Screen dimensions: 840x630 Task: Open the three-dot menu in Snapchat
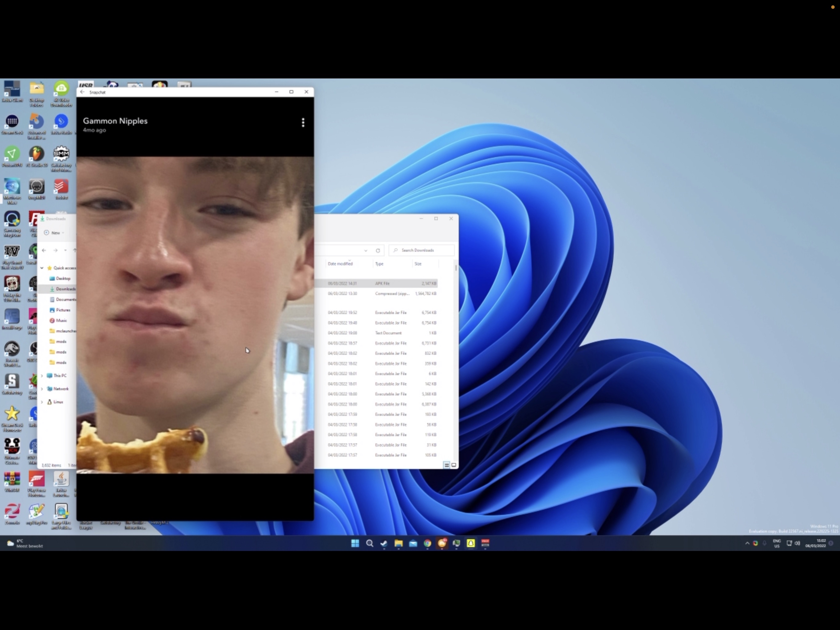303,122
